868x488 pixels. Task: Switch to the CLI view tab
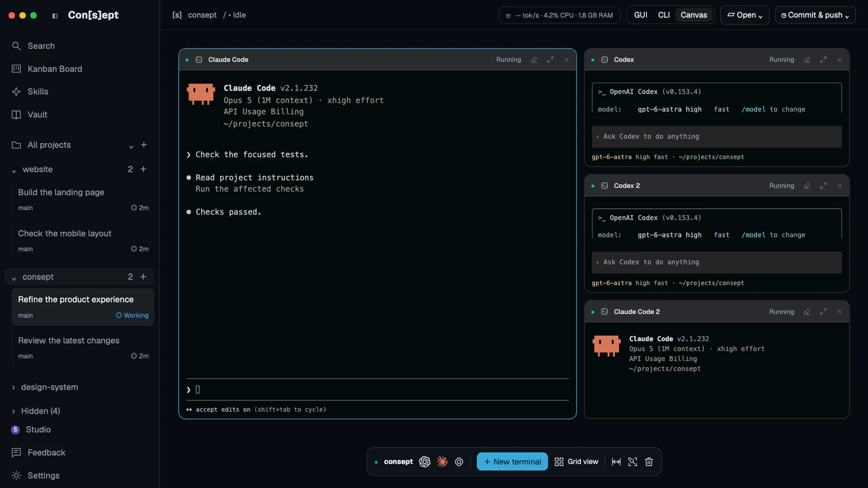pos(664,15)
